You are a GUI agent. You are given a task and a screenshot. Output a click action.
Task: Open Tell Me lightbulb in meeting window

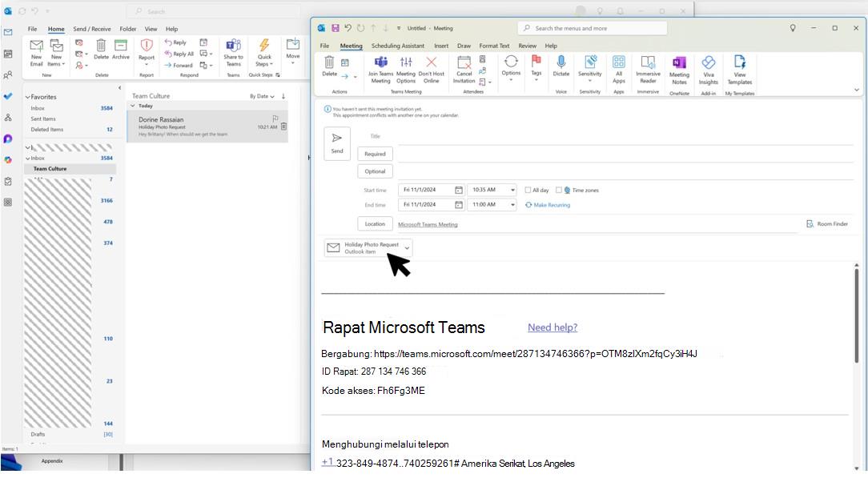[x=793, y=28]
